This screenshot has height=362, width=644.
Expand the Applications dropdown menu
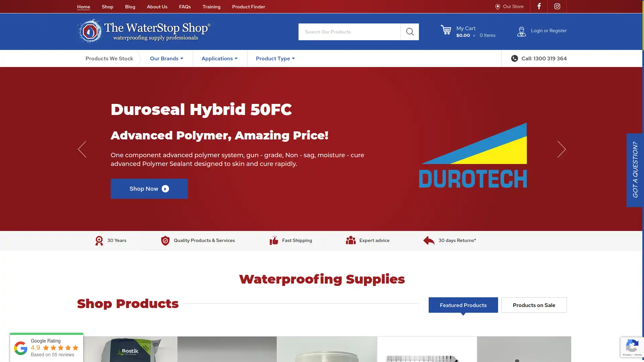click(219, 58)
